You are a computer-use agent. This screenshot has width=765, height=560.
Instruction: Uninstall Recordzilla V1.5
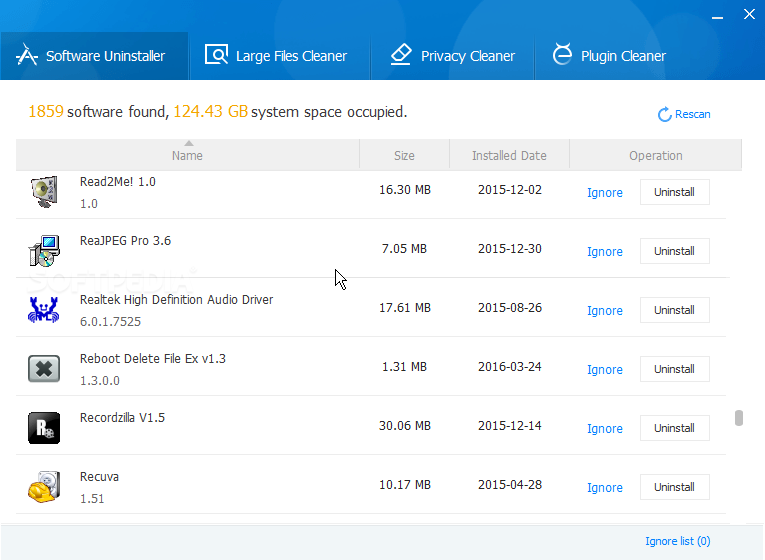[x=675, y=428]
